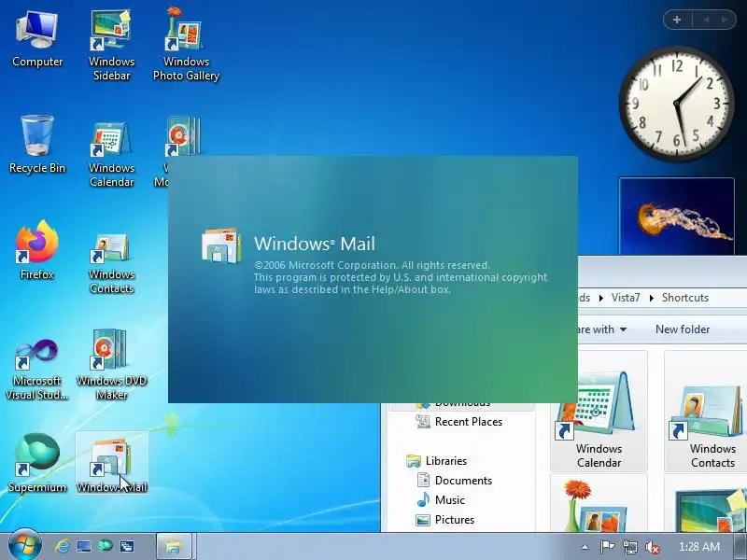The height and width of the screenshot is (560, 747).
Task: Open the Share with dropdown in Explorer
Action: [x=601, y=329]
